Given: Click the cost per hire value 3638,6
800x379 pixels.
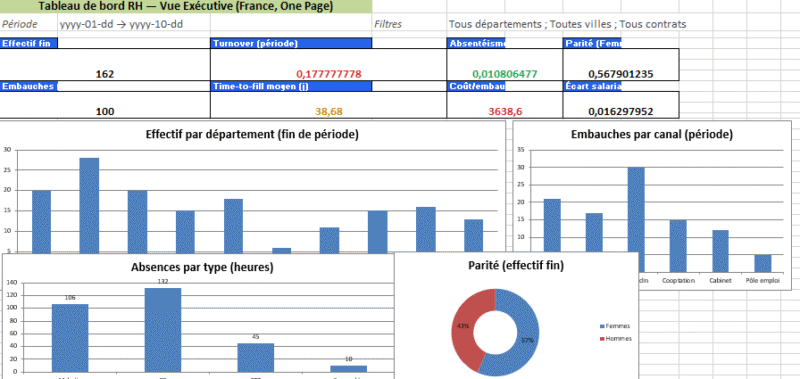Looking at the screenshot, I should point(505,111).
